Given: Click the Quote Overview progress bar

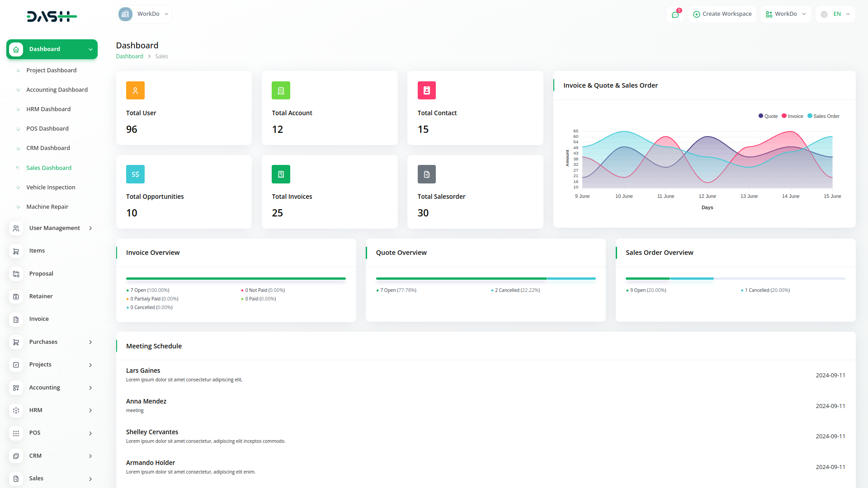Looking at the screenshot, I should click(x=486, y=279).
